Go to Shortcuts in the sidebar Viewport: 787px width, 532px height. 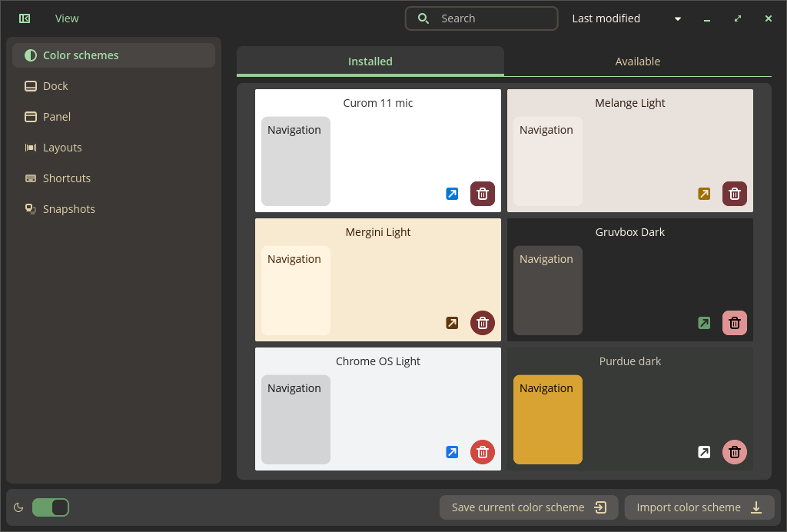67,178
